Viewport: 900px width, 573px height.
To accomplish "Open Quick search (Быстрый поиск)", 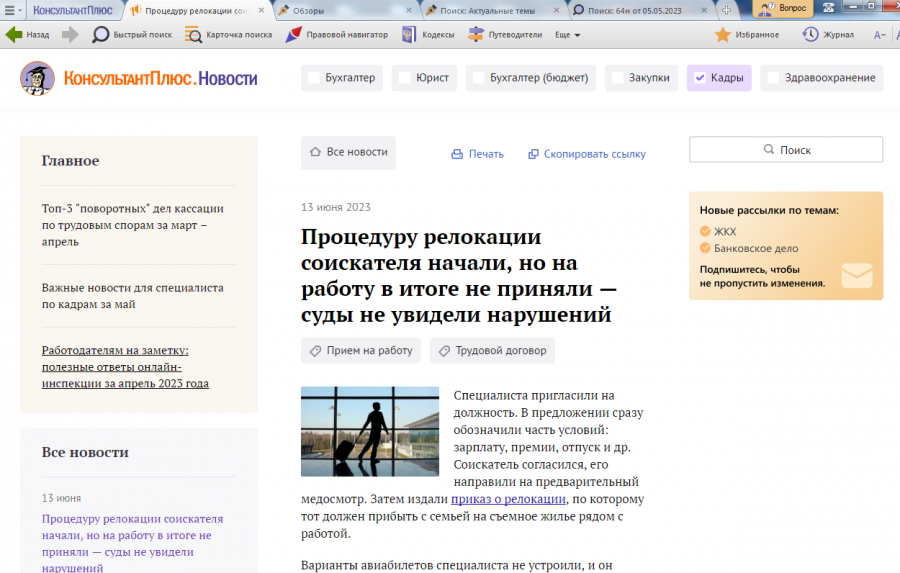I will [132, 35].
